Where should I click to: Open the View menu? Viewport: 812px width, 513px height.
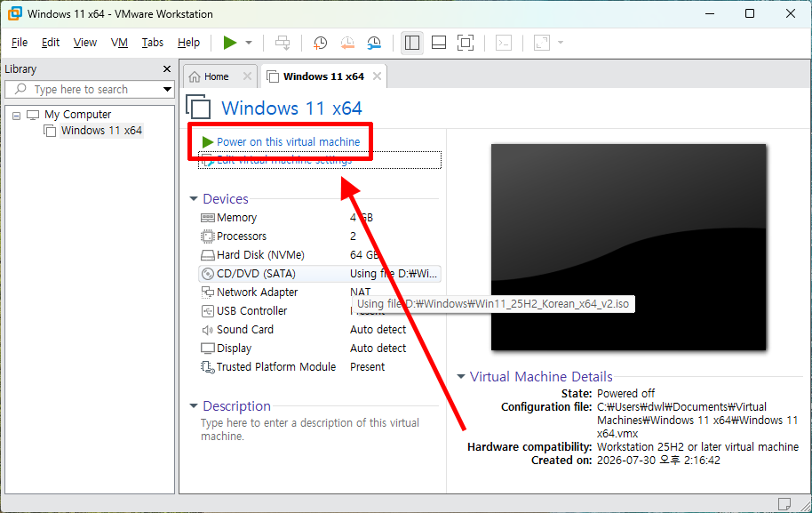click(x=85, y=43)
